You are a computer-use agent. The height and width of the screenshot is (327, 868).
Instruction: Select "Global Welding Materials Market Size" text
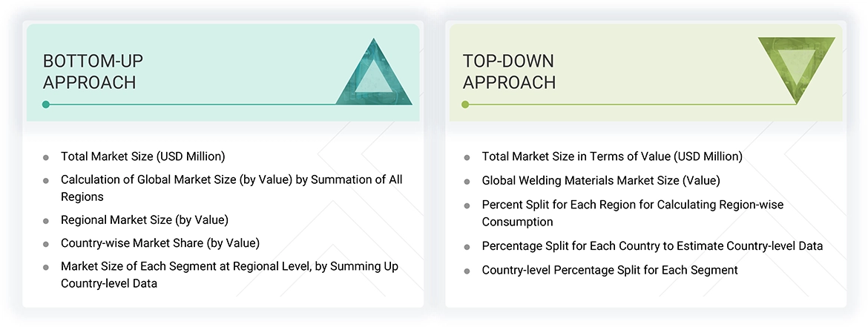pyautogui.click(x=600, y=180)
